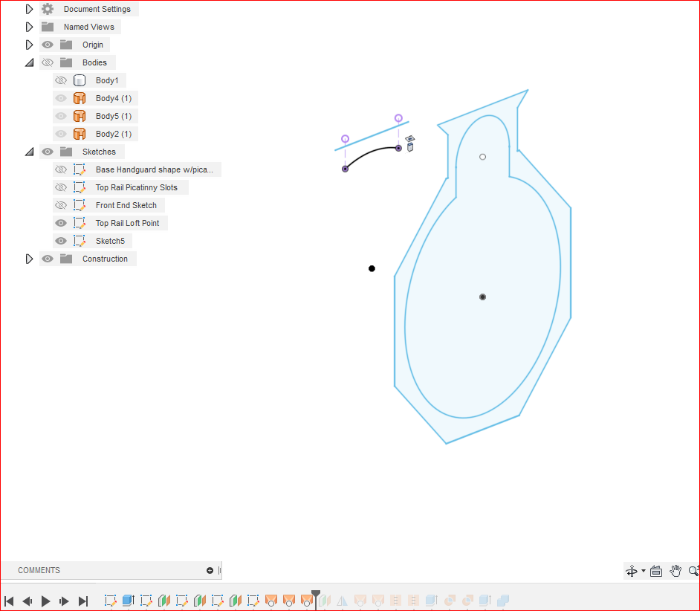The height and width of the screenshot is (611, 700).
Task: Toggle visibility of Body1
Action: tap(60, 80)
